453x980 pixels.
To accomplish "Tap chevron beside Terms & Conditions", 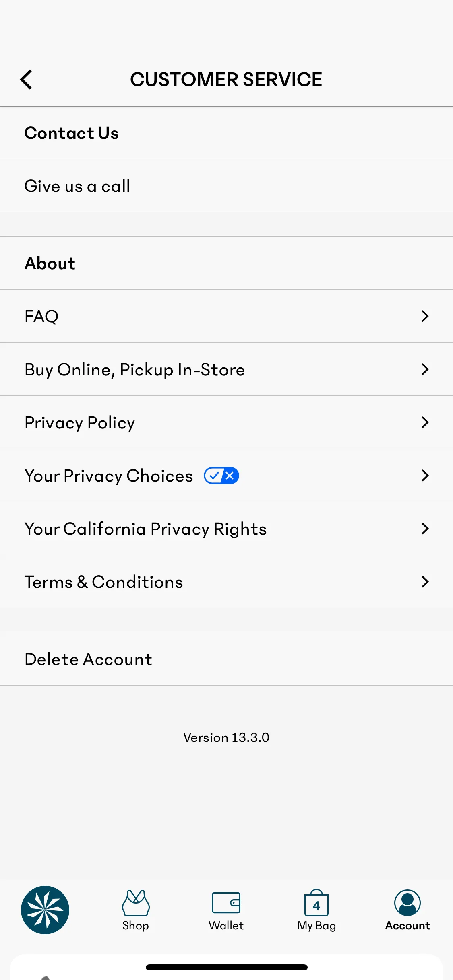I will click(425, 582).
